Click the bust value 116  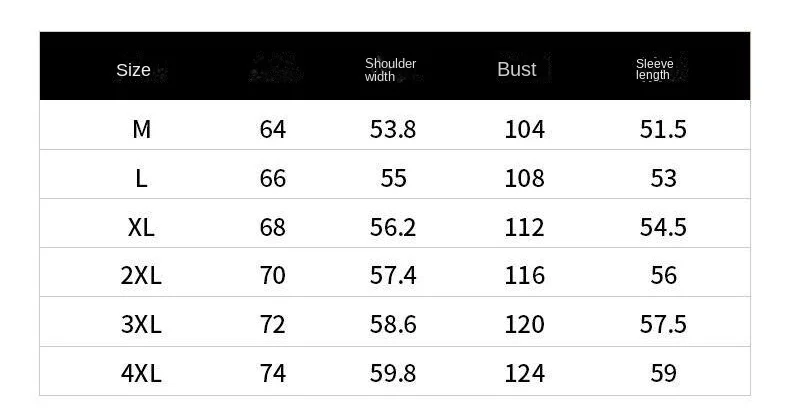click(524, 275)
